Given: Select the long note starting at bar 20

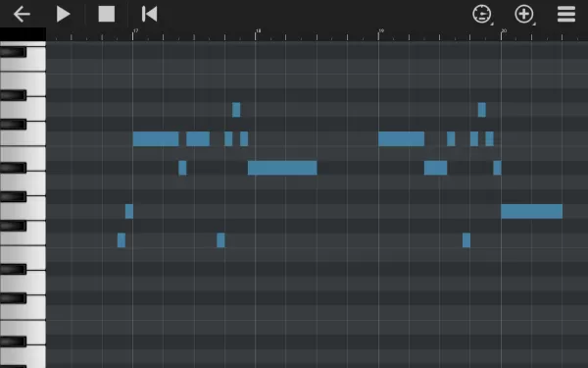Looking at the screenshot, I should coord(532,211).
